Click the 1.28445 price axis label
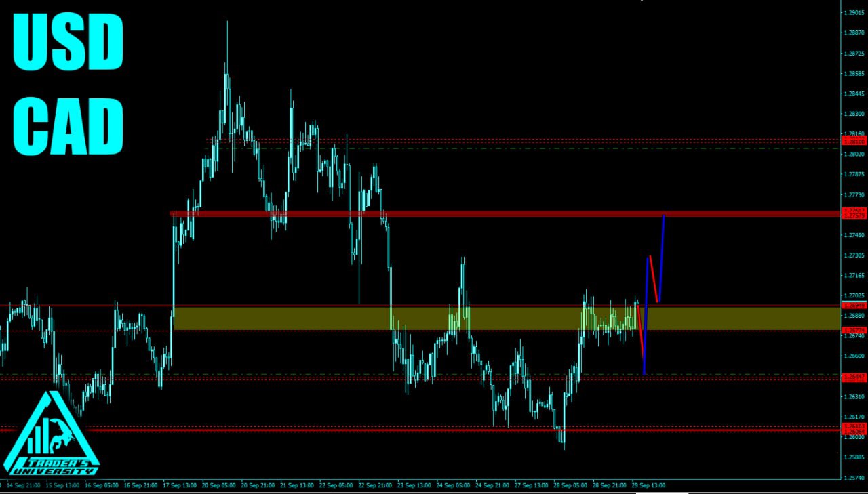The height and width of the screenshot is (494, 868). (854, 94)
